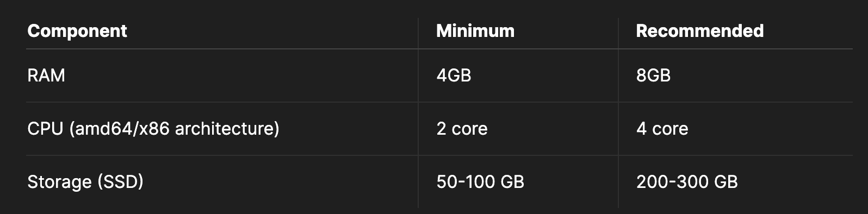Click the word Storage in the table
868x214 pixels.
click(x=59, y=182)
